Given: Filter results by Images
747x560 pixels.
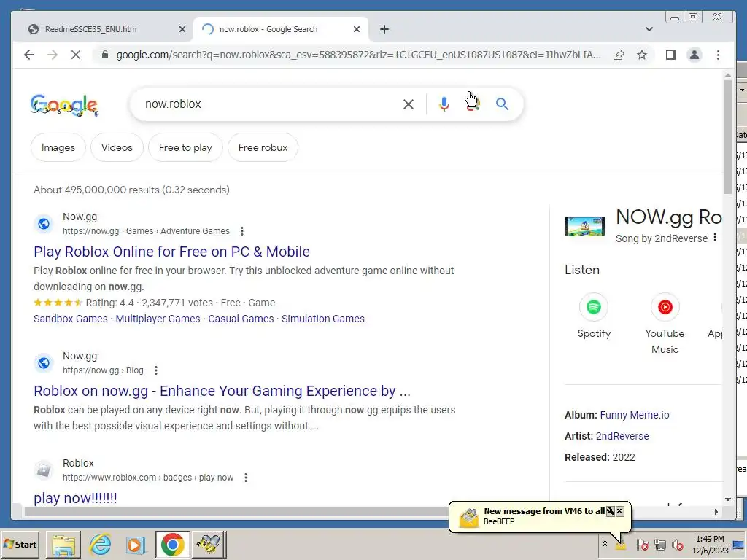Looking at the screenshot, I should 58,147.
